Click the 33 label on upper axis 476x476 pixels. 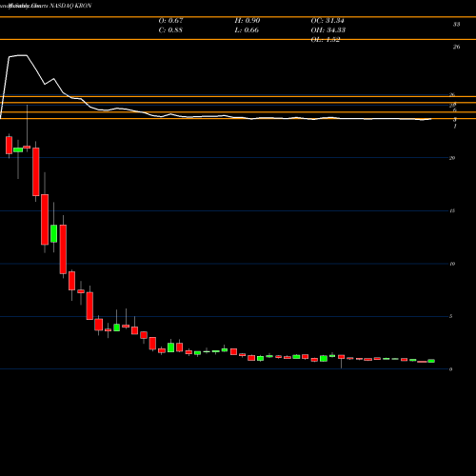click(456, 25)
